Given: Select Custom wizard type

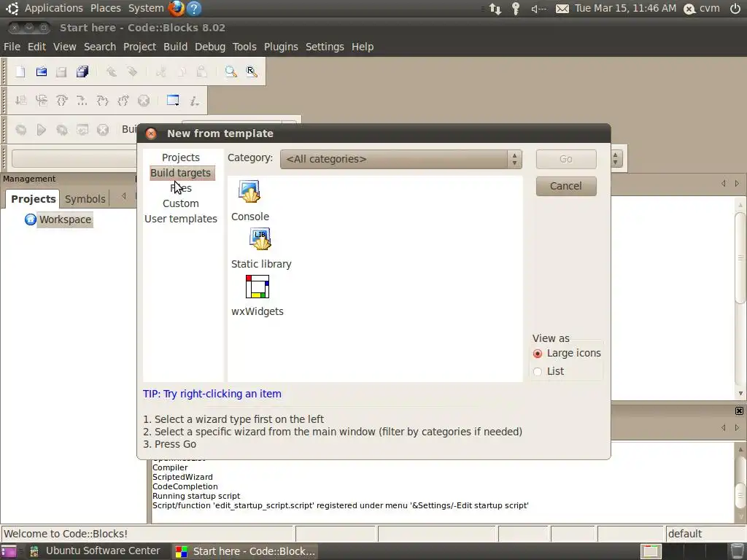Looking at the screenshot, I should click(x=181, y=203).
